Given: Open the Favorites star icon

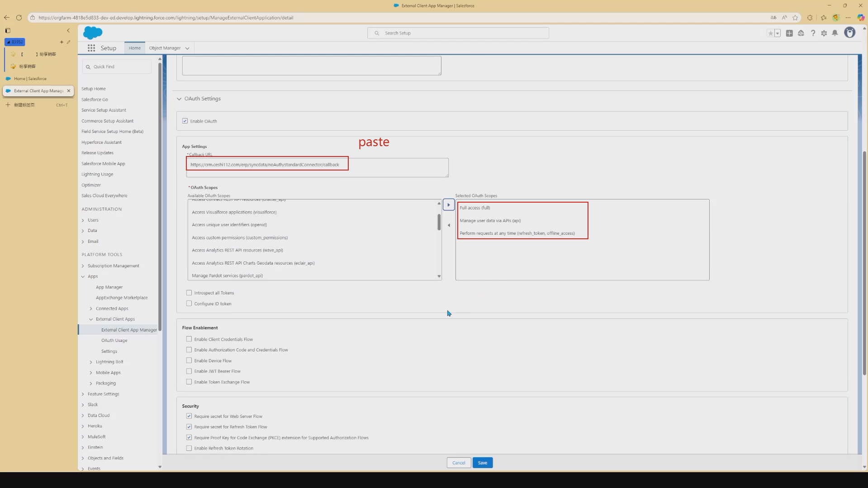Looking at the screenshot, I should click(x=770, y=33).
